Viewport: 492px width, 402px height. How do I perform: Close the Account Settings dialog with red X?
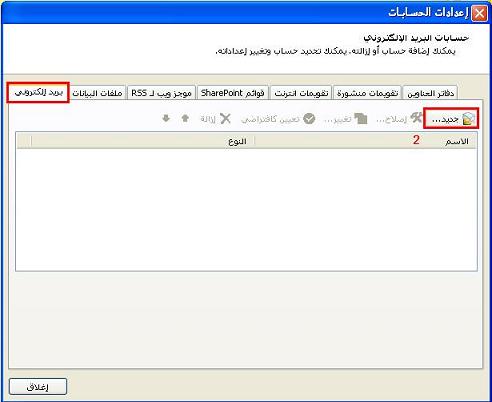[x=479, y=14]
